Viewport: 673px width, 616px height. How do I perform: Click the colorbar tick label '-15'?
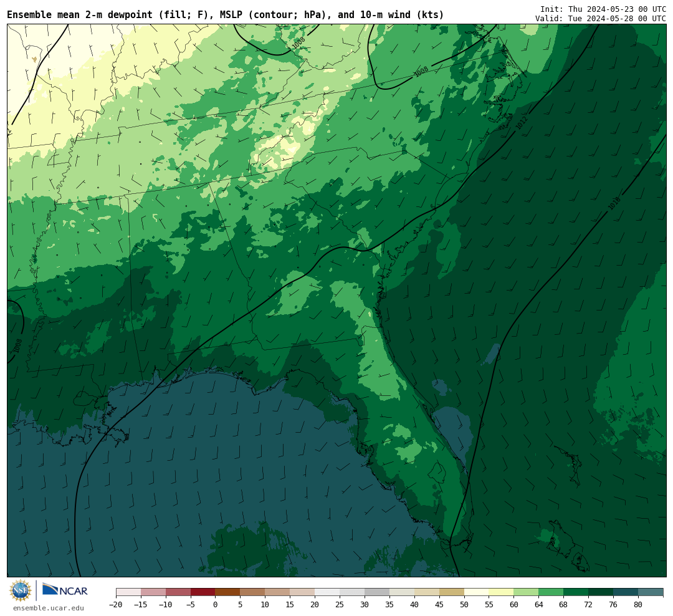coord(141,605)
